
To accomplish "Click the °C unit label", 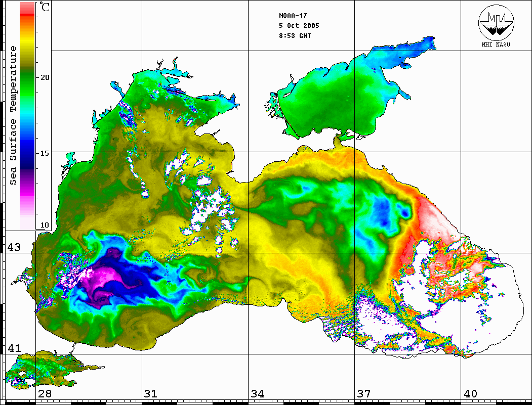I will 44,7.
